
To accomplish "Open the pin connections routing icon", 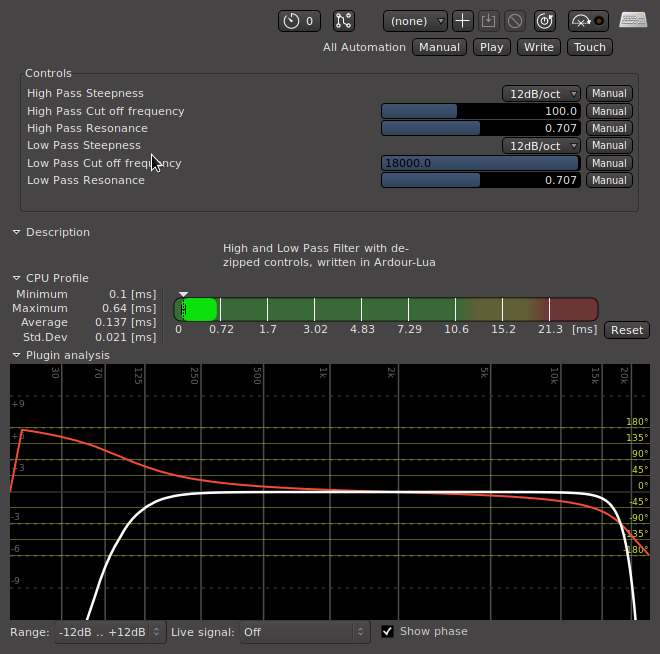I will pyautogui.click(x=343, y=21).
